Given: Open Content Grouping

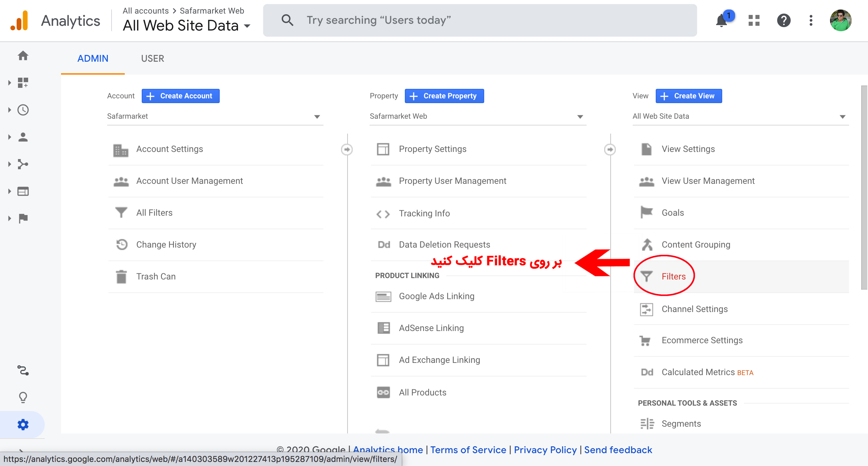Looking at the screenshot, I should [741, 245].
